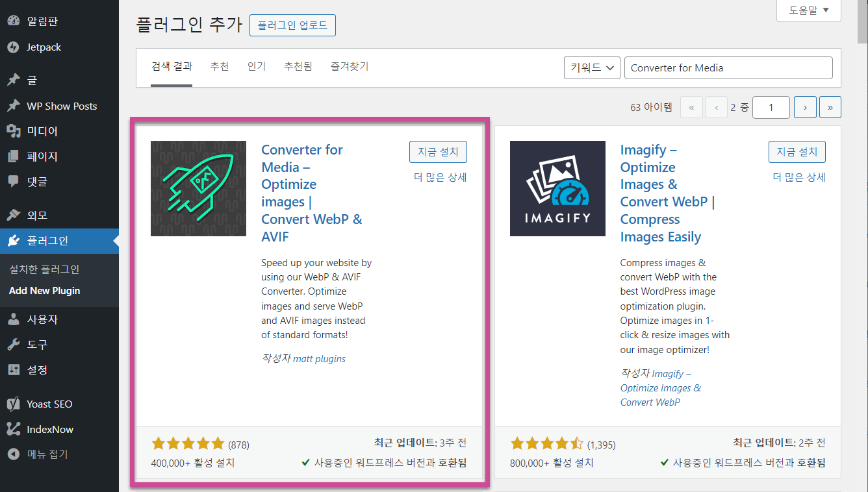
Task: Click the IndexNow icon in the sidebar
Action: (x=14, y=429)
